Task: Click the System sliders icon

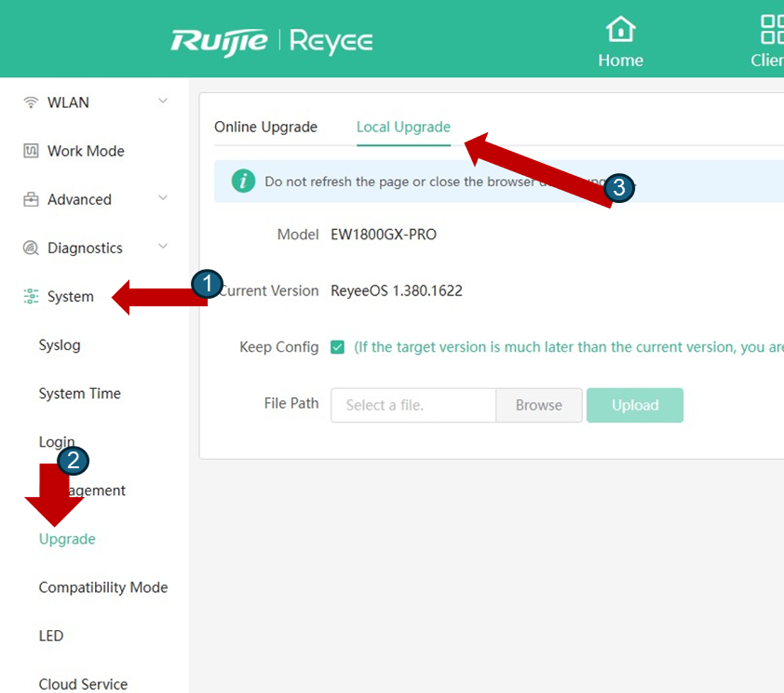Action: [x=31, y=296]
